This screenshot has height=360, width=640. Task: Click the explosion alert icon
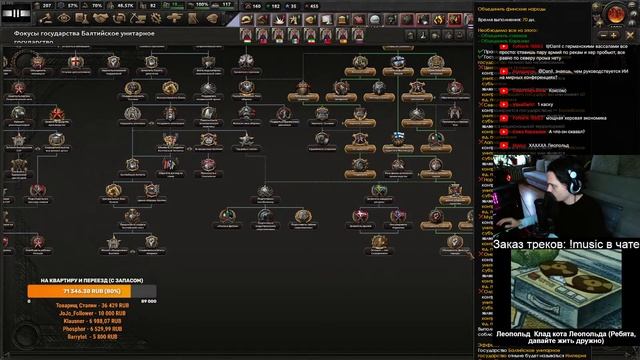279,19
